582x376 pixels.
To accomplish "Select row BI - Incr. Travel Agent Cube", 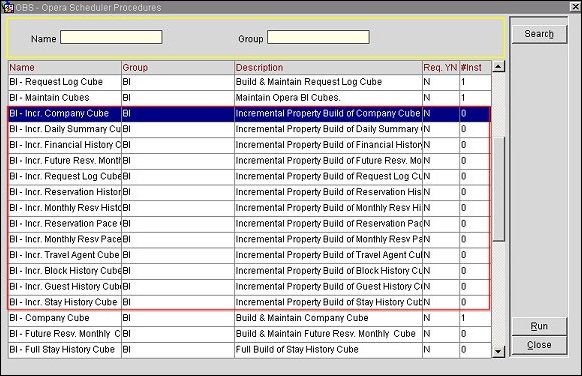I will click(x=250, y=255).
